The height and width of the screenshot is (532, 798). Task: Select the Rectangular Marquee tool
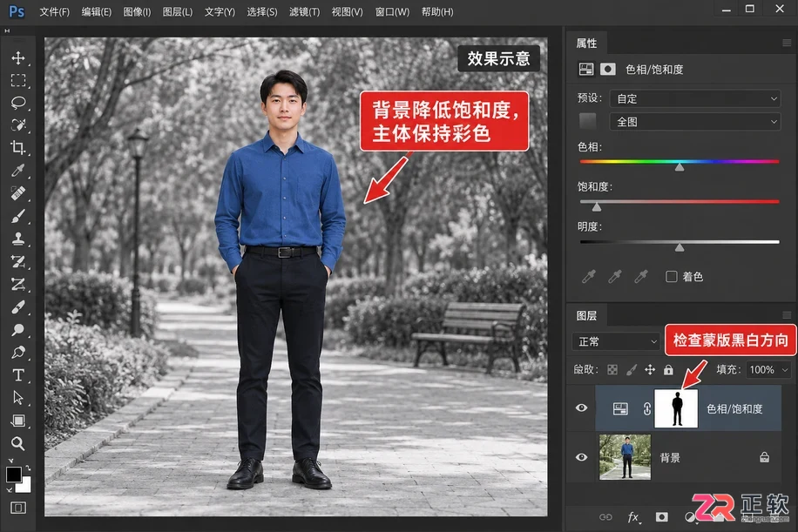point(18,80)
